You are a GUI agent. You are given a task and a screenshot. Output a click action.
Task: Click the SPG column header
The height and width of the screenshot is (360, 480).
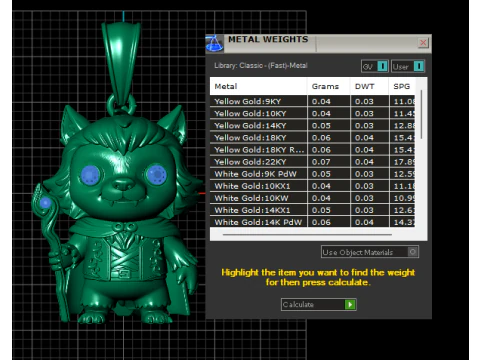(x=402, y=86)
